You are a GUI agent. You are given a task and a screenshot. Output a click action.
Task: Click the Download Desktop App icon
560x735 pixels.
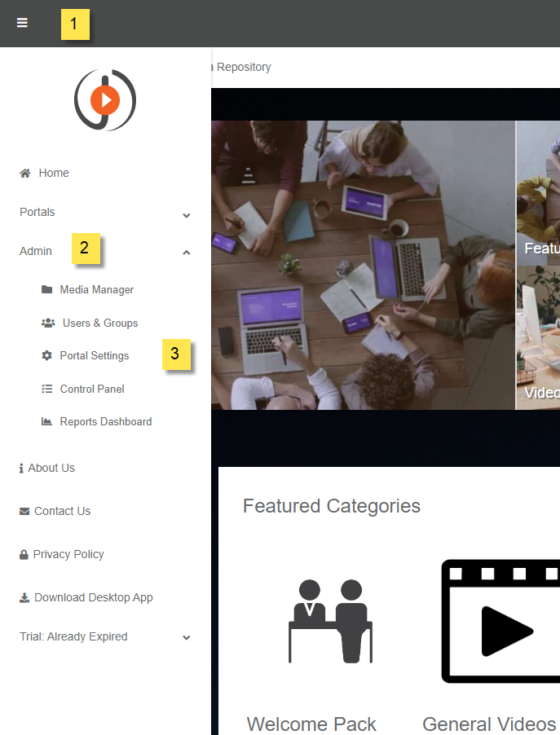click(24, 597)
